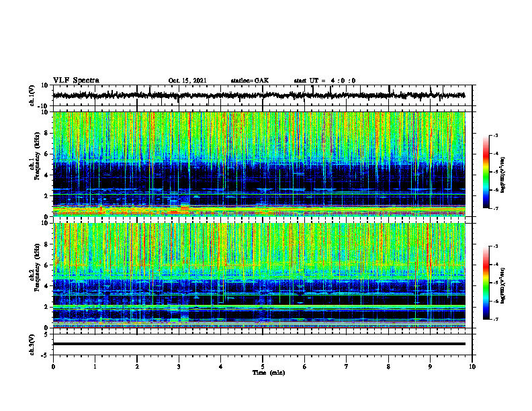The width and height of the screenshot is (532, 411).
Task: Click the 'ch.1(V)' axis label
Action: 32,95
